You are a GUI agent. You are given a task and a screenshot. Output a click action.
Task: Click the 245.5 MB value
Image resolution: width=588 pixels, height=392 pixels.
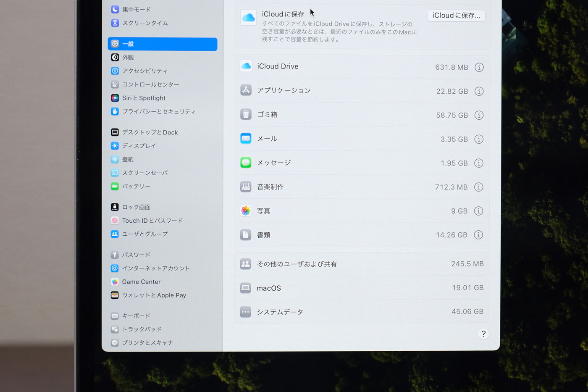pyautogui.click(x=467, y=264)
